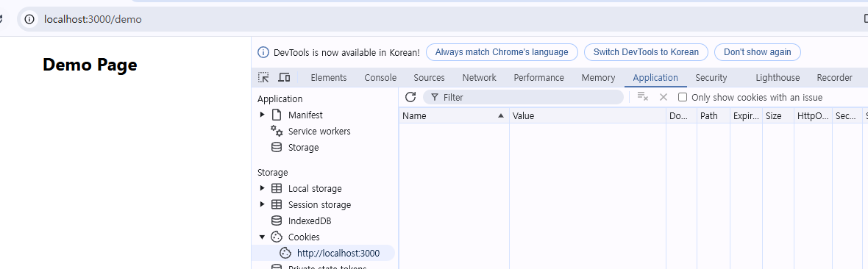The width and height of the screenshot is (868, 269).
Task: Click the site information icon in address bar
Action: tap(29, 19)
